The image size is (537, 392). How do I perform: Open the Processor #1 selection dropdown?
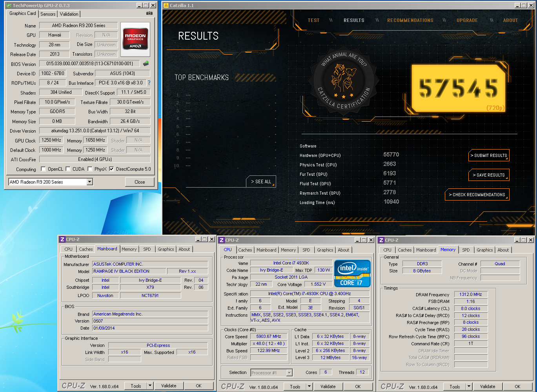click(289, 372)
